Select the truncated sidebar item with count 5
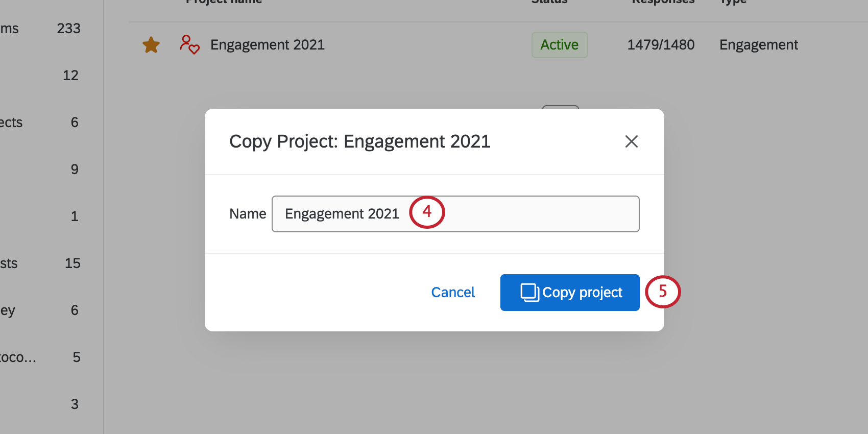The height and width of the screenshot is (434, 868). pos(41,357)
